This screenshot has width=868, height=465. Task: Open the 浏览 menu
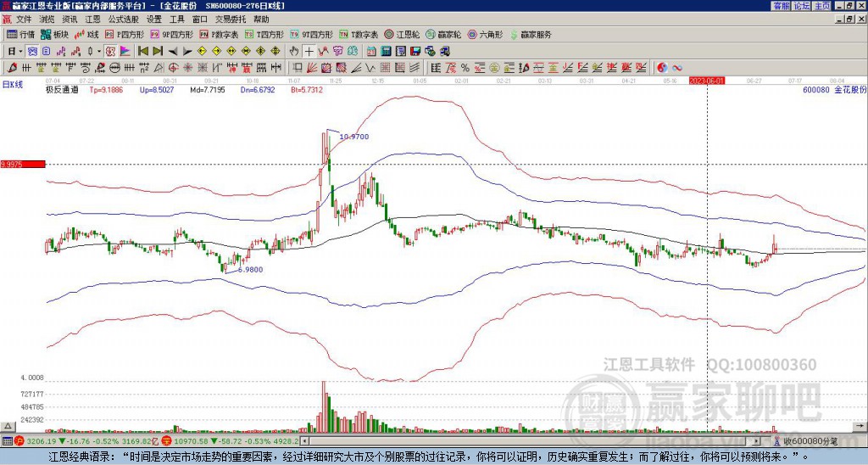47,20
